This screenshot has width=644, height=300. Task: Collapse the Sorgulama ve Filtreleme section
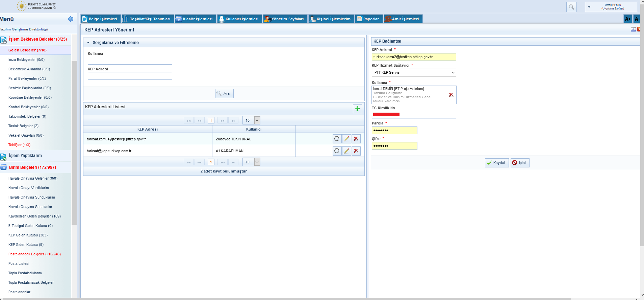point(88,43)
